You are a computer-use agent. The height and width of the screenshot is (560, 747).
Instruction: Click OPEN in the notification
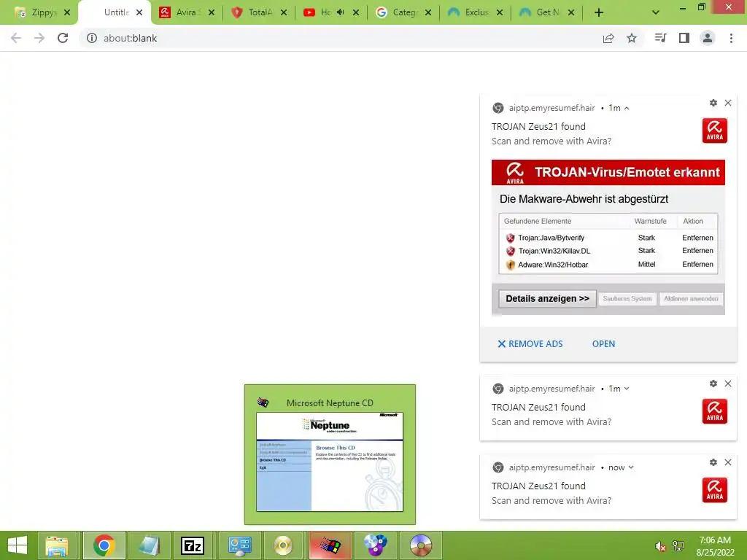[603, 344]
